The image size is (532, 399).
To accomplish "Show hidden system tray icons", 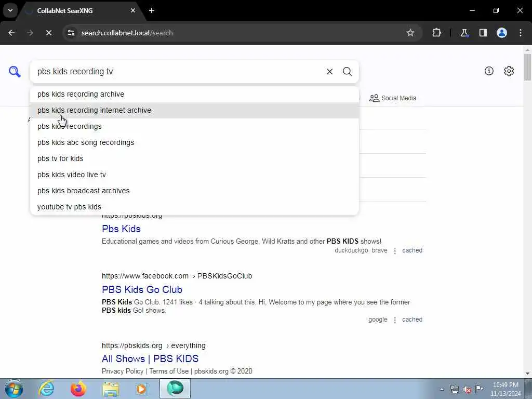I will coord(442,390).
